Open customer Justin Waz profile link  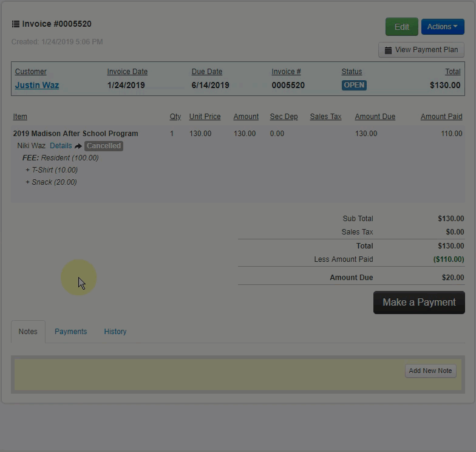pos(37,85)
